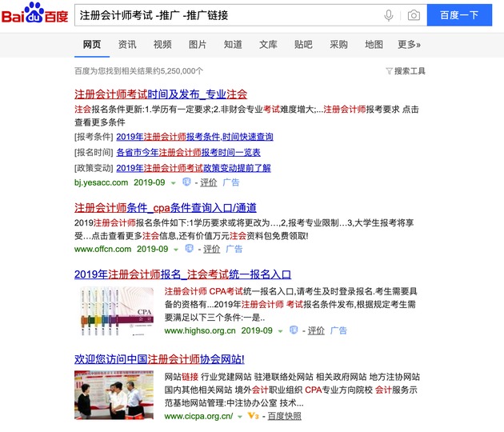Image resolution: width=504 pixels, height=432 pixels.
Task: Switch to the 地图 tab
Action: (374, 44)
